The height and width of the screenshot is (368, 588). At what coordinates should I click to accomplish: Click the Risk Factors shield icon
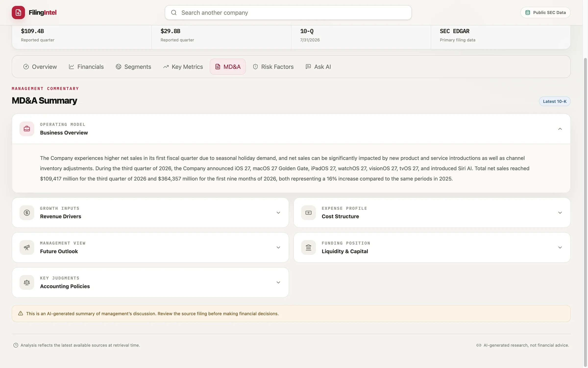[x=255, y=67]
